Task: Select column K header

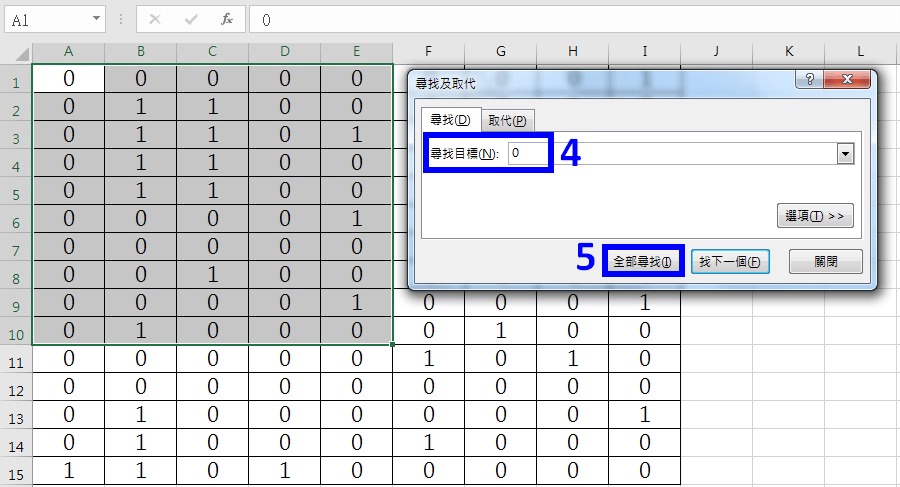Action: 788,51
